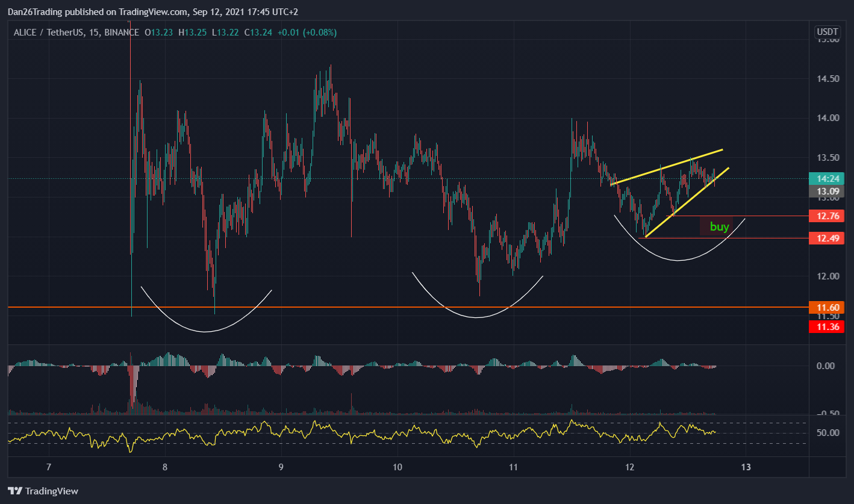Screen dimensions: 854x504
Task: Click the date label 12 on the time axis
Action: tap(630, 467)
